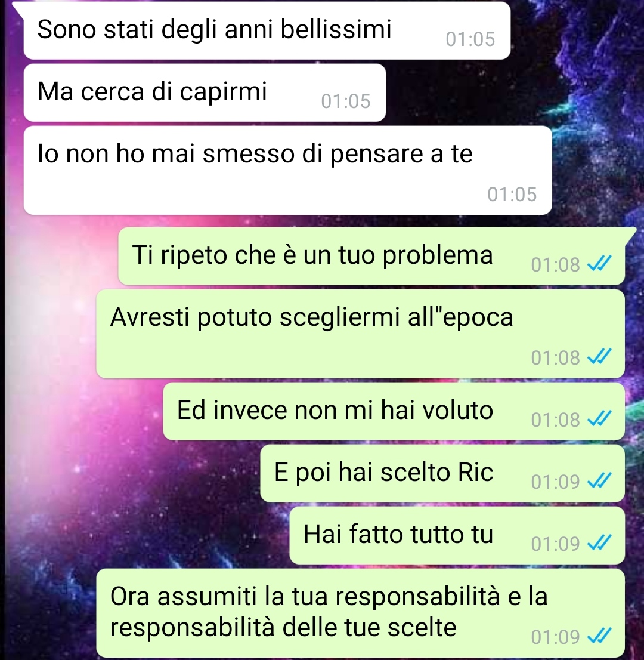Select the message 'Hai fatto tutto tu'
Image resolution: width=644 pixels, height=660 pixels.
457,535
